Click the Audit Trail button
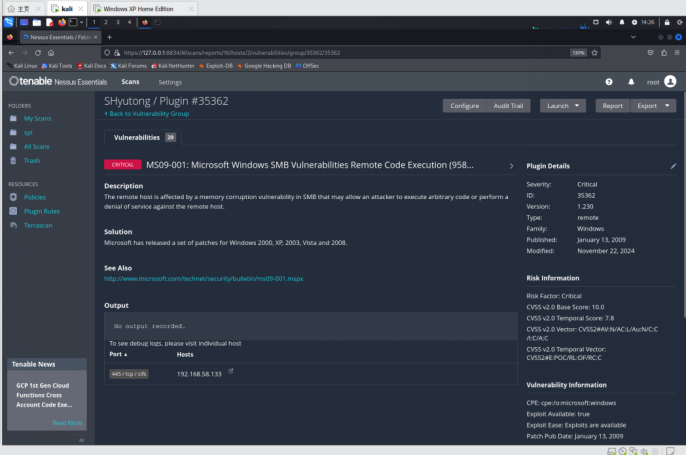Screen dimensions: 686x456 point(508,106)
